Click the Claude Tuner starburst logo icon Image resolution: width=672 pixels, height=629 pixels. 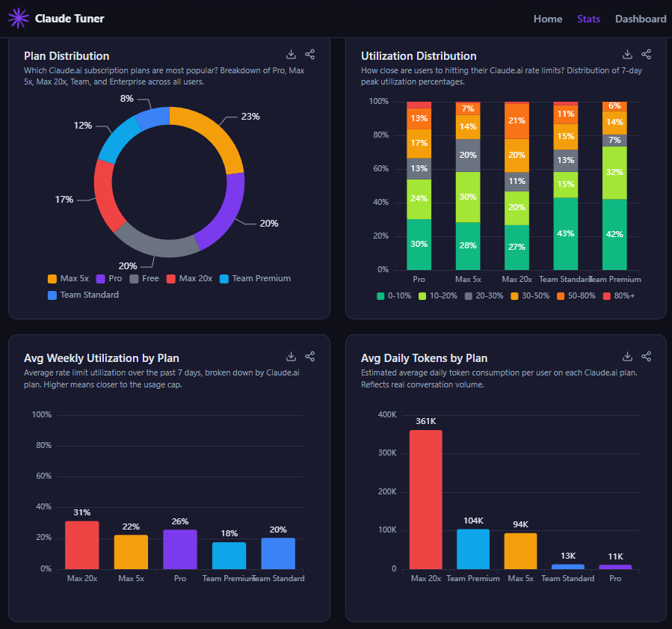pos(19,19)
